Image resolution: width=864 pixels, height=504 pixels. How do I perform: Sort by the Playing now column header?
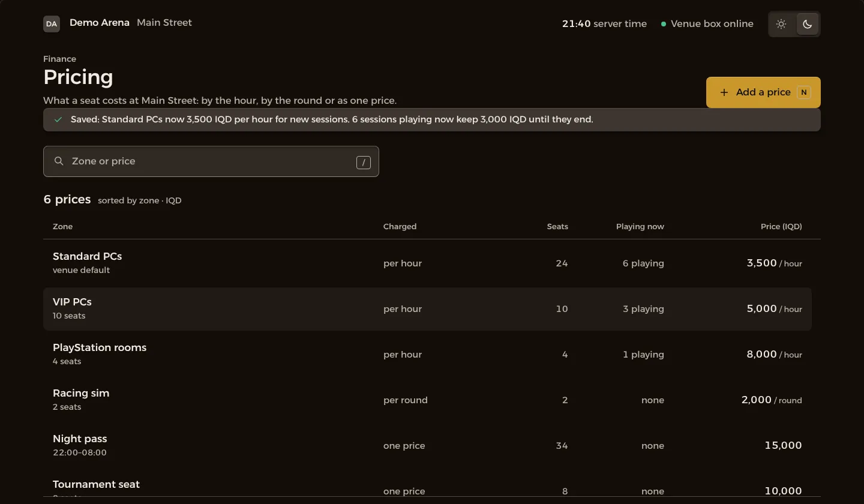point(640,226)
